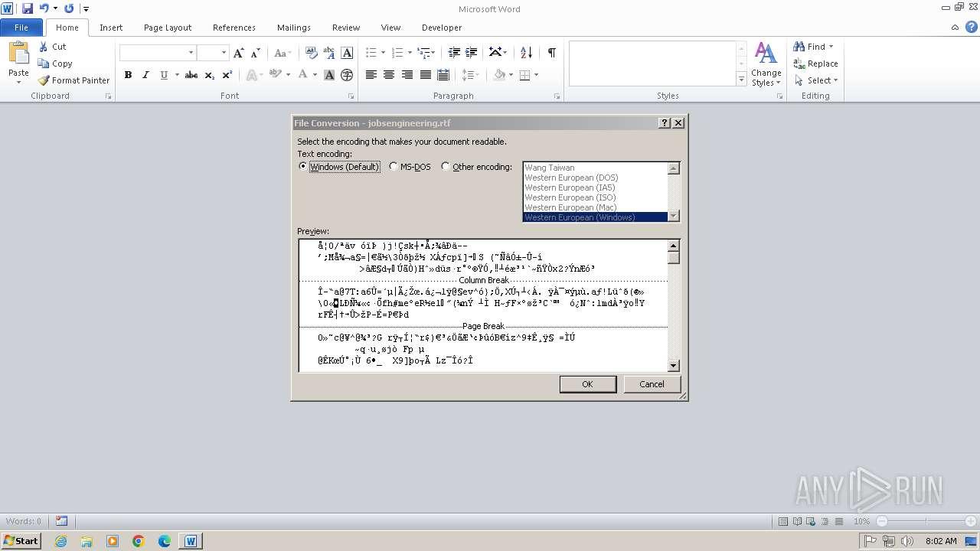
Task: Click the Bullets list icon
Action: tap(371, 53)
